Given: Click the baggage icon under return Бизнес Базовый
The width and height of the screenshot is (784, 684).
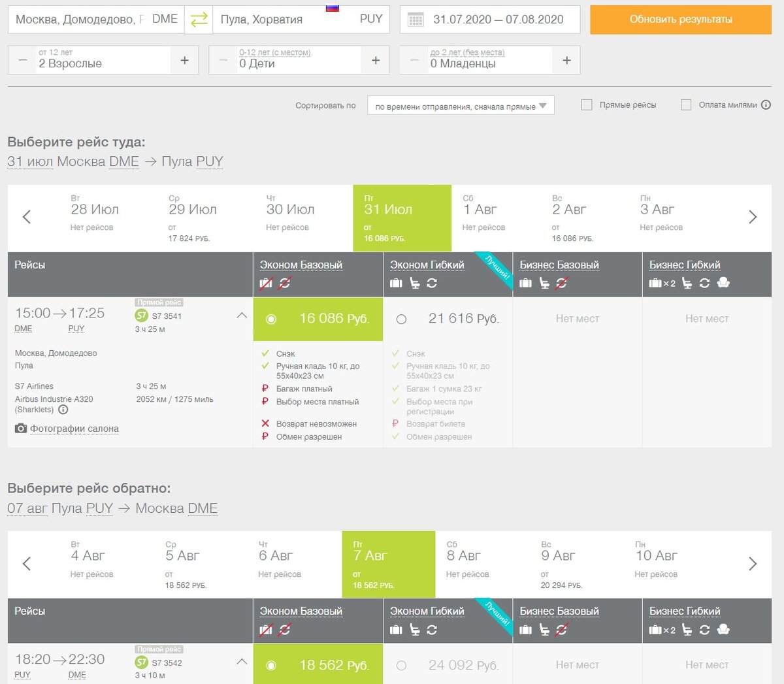Looking at the screenshot, I should 526,630.
